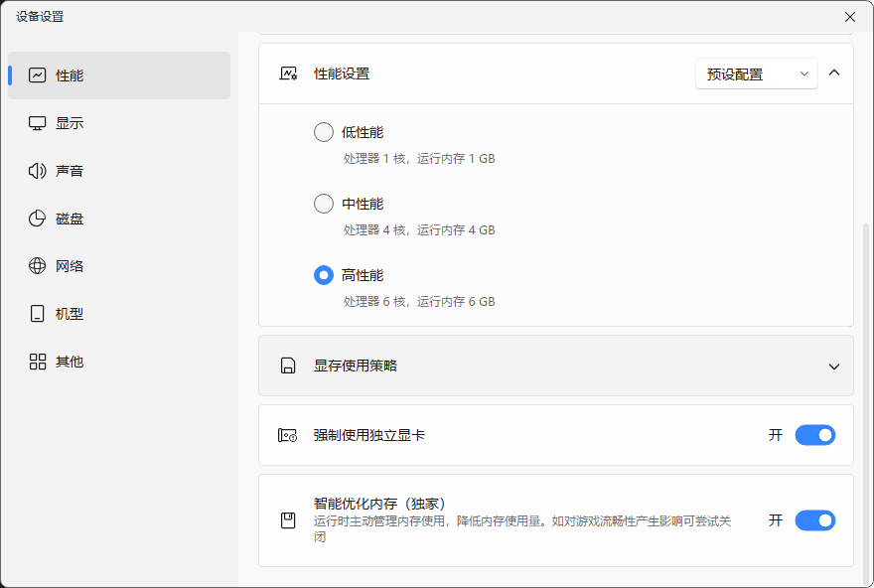The height and width of the screenshot is (588, 874).
Task: Select the 低性能 radio button
Action: coord(323,131)
